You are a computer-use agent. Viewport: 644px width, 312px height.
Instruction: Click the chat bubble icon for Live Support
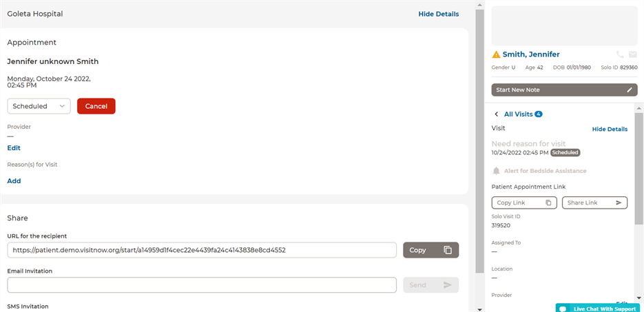[x=563, y=309]
